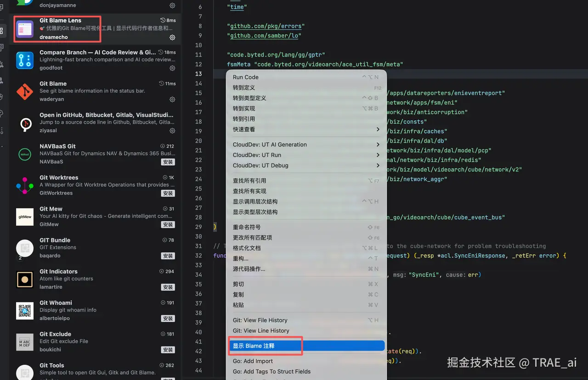
Task: Expand the CloudDev: UT Debug submenu
Action: click(x=378, y=165)
